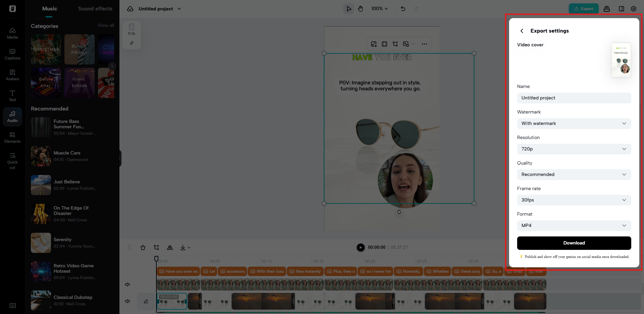Edit the project Name field

coord(574,98)
